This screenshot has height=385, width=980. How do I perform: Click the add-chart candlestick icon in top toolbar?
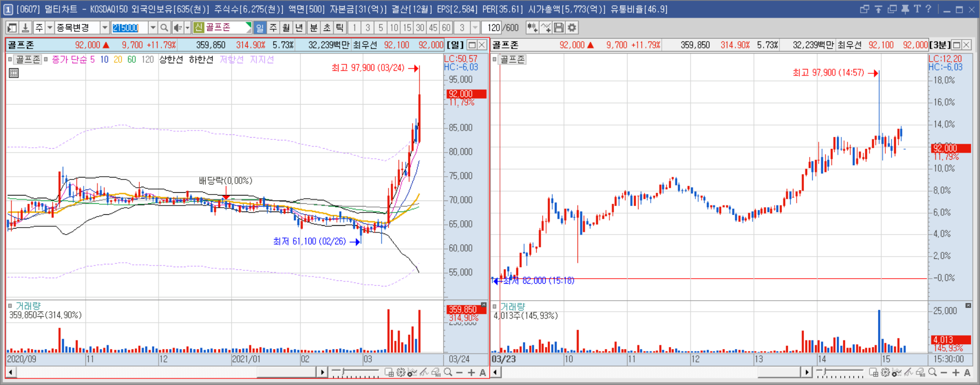point(532,28)
